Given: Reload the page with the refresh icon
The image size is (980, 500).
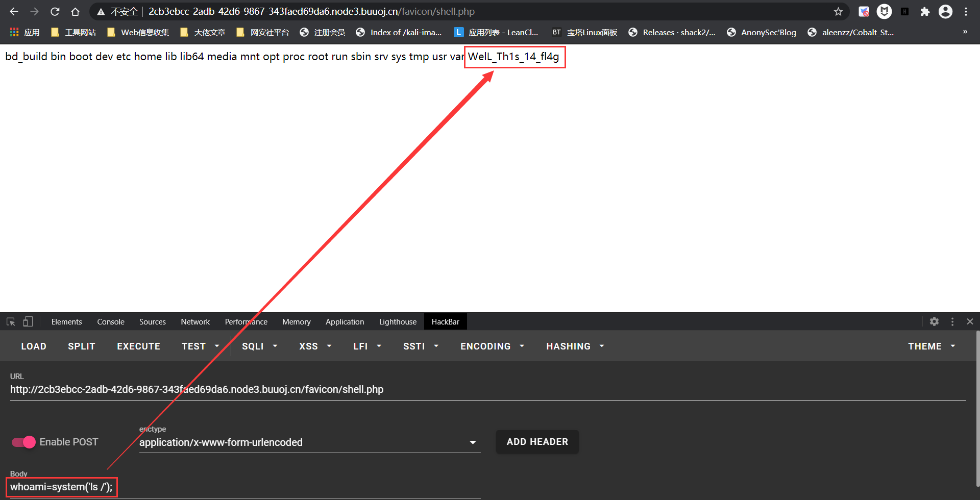Looking at the screenshot, I should [55, 11].
